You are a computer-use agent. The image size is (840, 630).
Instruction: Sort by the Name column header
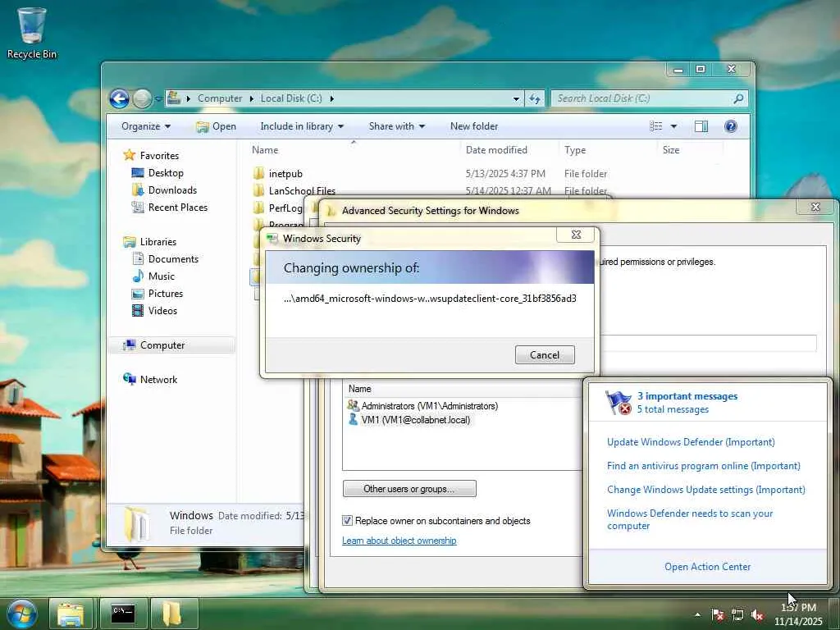(354, 150)
